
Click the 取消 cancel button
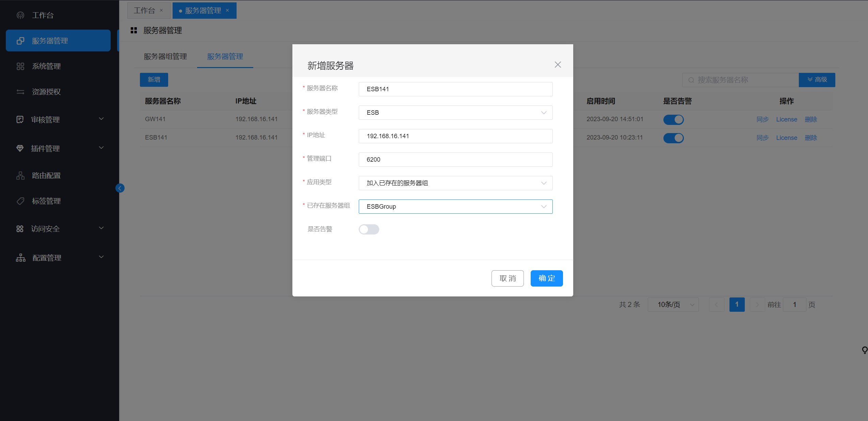pos(507,278)
